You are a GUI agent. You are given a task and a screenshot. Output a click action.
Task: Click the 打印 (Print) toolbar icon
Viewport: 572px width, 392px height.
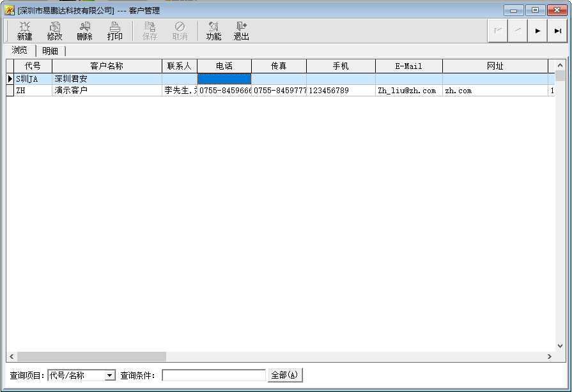(114, 31)
